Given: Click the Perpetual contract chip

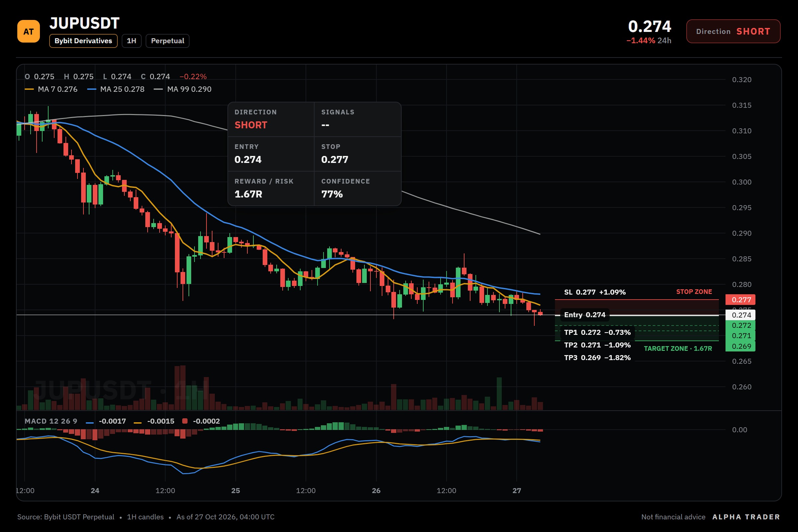Looking at the screenshot, I should pos(167,41).
